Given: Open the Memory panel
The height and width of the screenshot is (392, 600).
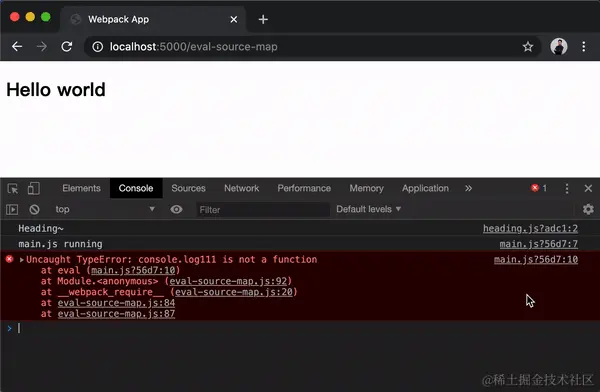Looking at the screenshot, I should pyautogui.click(x=366, y=188).
